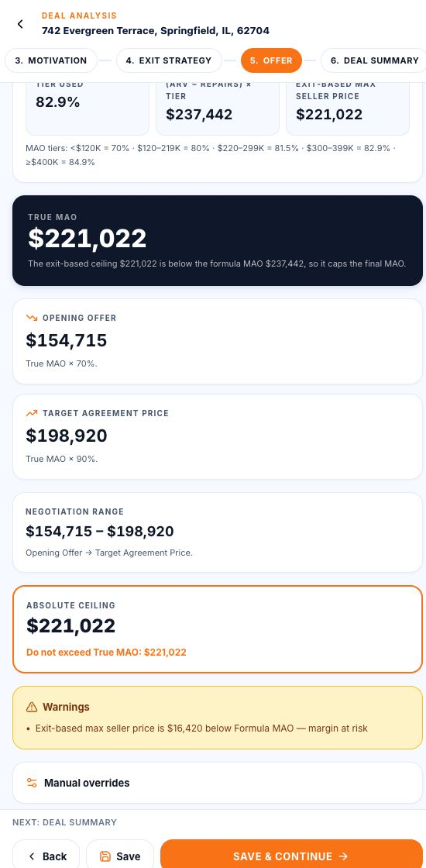Click the left chevron on Back button
This screenshot has width=426, height=868.
click(x=32, y=856)
